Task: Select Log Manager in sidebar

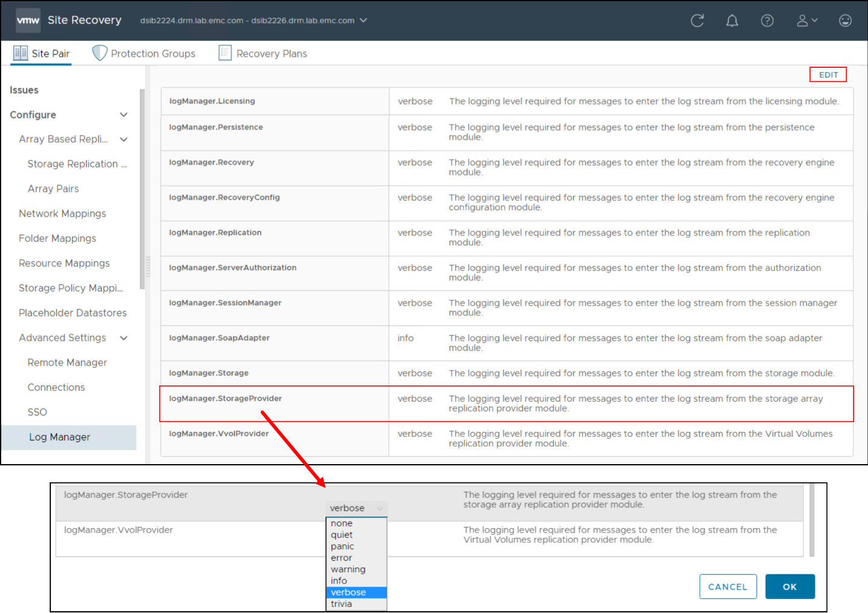Action: [68, 437]
